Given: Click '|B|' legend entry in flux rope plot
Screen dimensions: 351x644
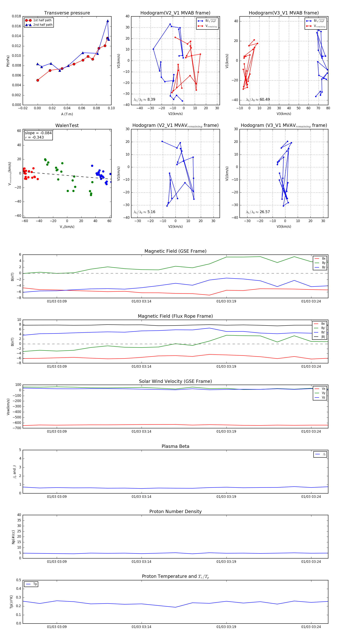Looking at the screenshot, I should pyautogui.click(x=320, y=337).
